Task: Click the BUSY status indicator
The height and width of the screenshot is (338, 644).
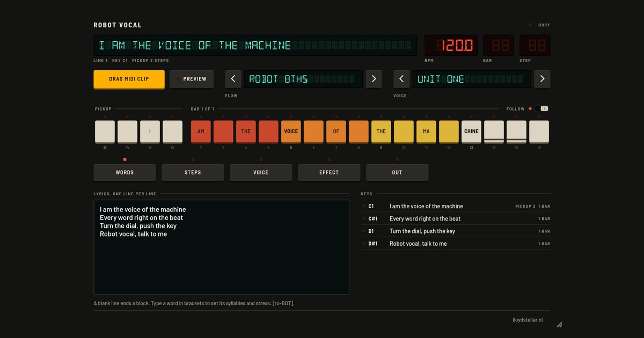Action: click(x=539, y=25)
